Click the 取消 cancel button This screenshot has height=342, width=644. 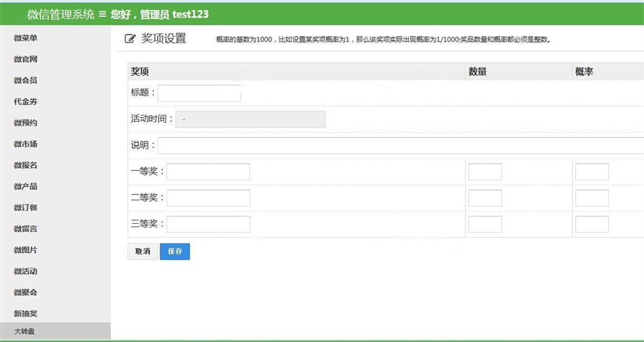click(x=142, y=252)
